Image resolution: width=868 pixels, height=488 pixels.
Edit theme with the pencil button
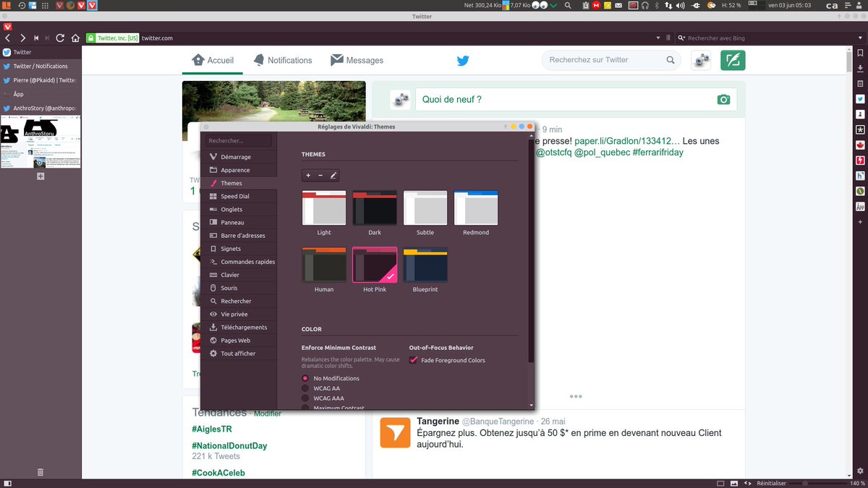[x=333, y=175]
